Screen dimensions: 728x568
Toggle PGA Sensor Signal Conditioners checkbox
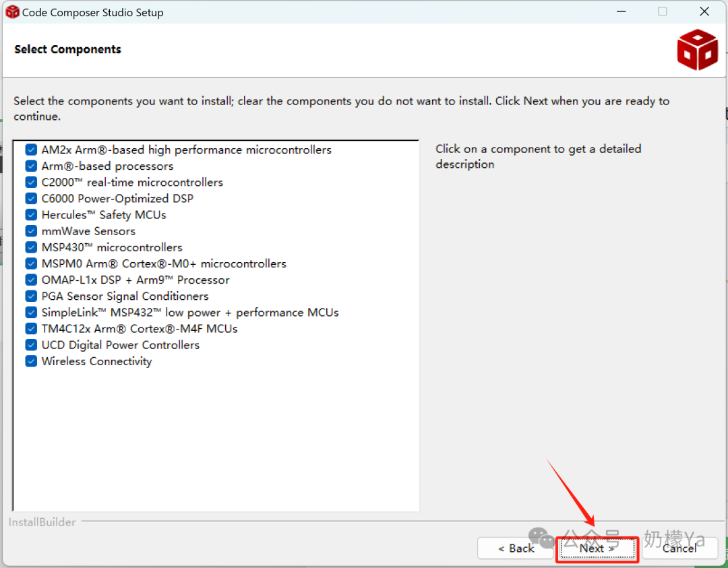coord(31,296)
